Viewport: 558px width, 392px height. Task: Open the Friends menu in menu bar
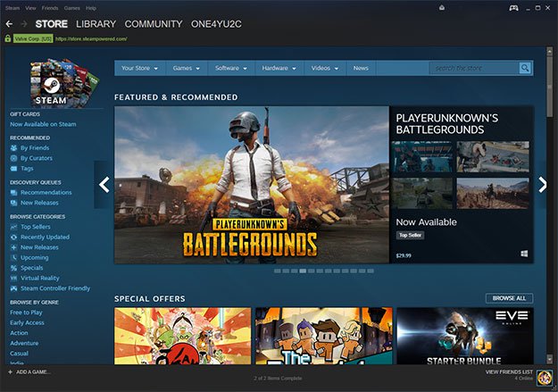pyautogui.click(x=49, y=7)
